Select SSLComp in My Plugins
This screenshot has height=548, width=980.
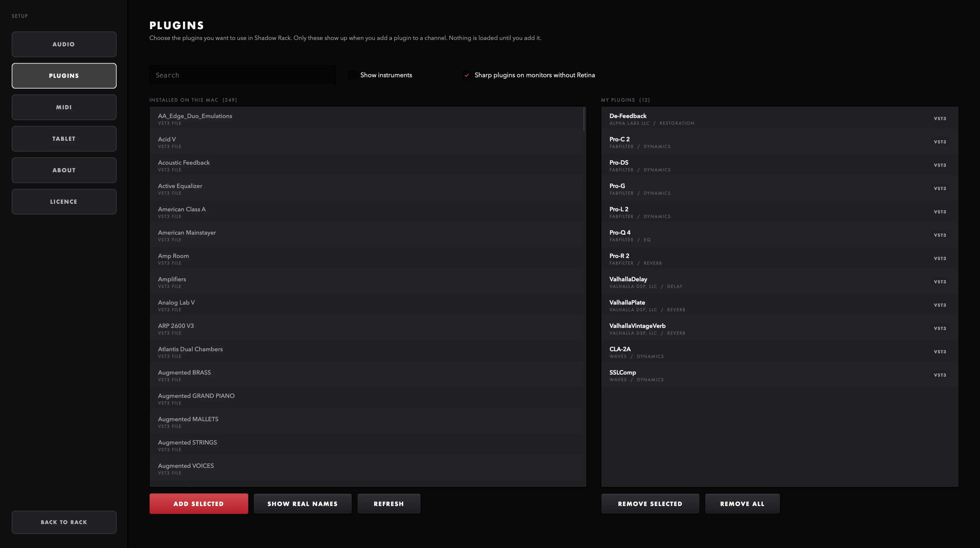coord(780,375)
